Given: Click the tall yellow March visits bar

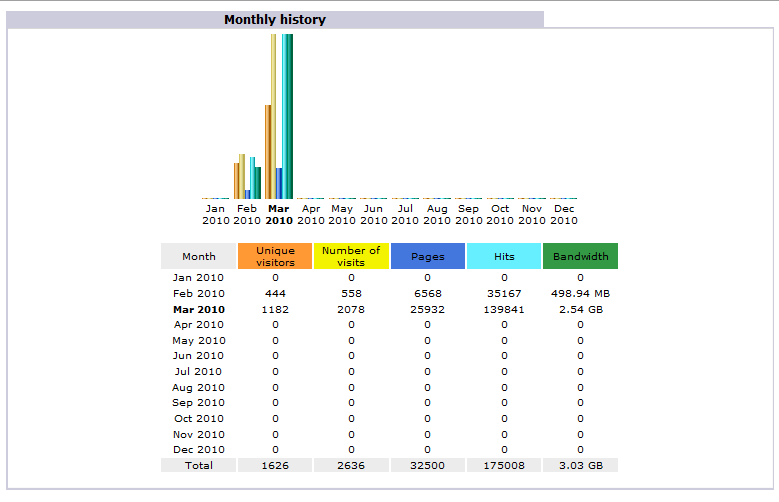Looking at the screenshot, I should [x=273, y=115].
